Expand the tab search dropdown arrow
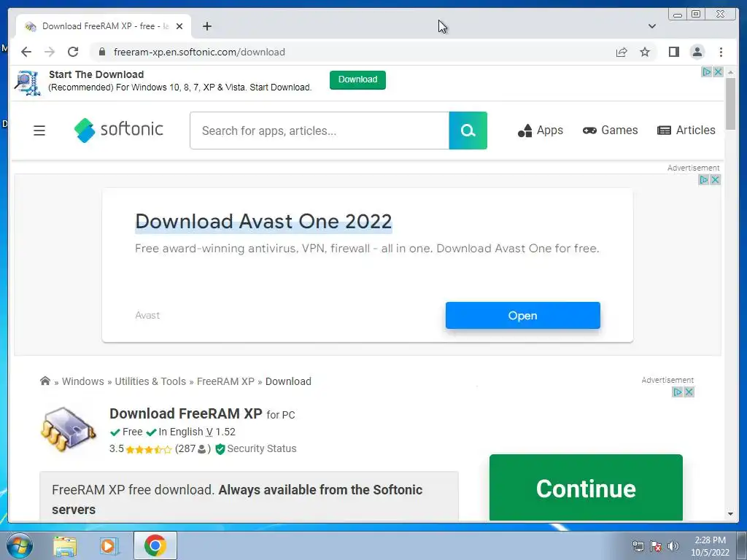The image size is (747, 560). [651, 26]
